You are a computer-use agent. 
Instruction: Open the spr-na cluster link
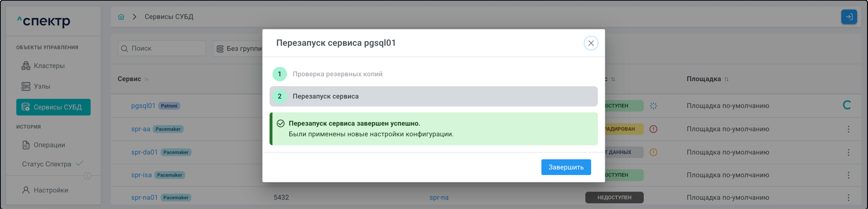[439, 198]
